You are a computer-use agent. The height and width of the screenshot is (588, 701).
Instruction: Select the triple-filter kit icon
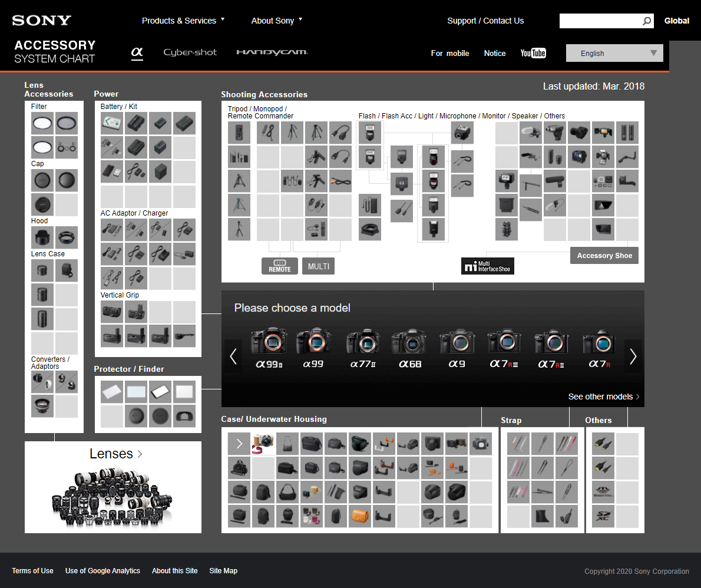tap(67, 147)
